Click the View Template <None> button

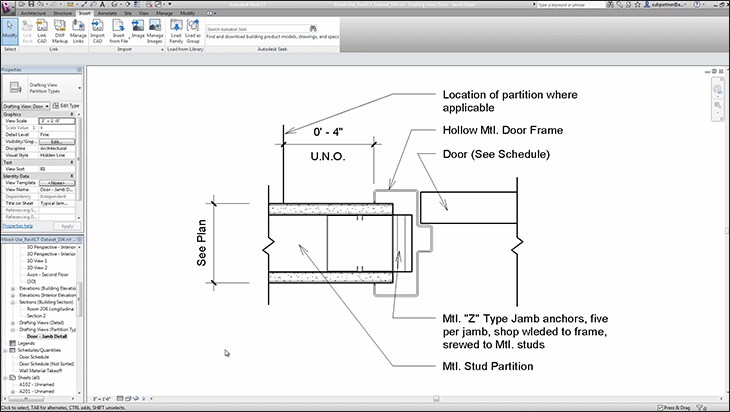point(57,183)
